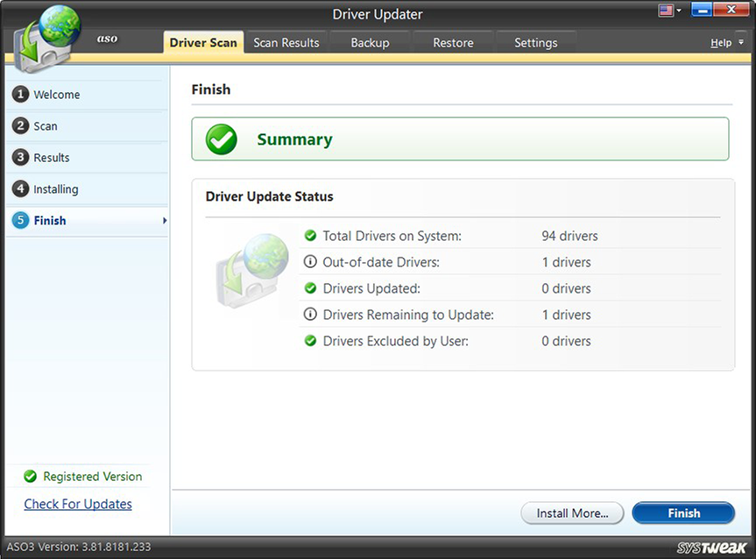The height and width of the screenshot is (559, 756).
Task: Click the globe icon in Driver Update Status
Action: pyautogui.click(x=255, y=269)
